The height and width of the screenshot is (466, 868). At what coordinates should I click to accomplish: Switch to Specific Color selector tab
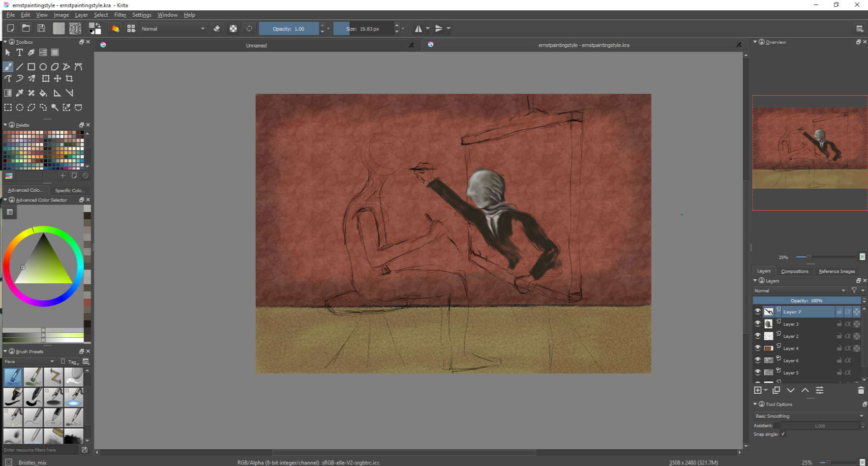70,190
